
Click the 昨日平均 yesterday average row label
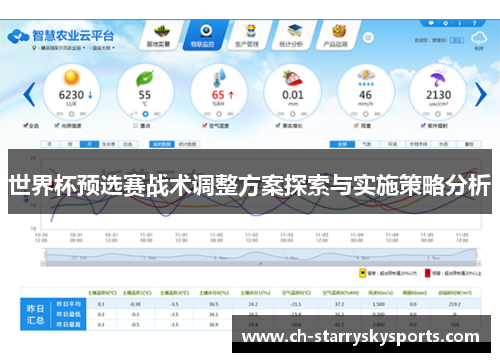pos(69,304)
